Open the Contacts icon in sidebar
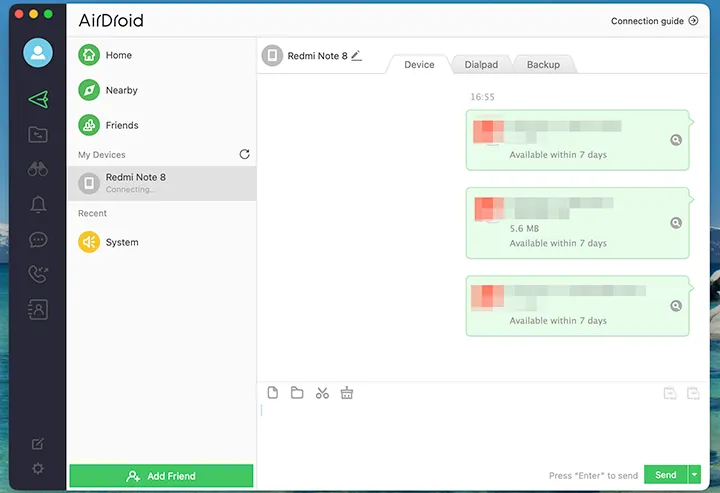This screenshot has height=493, width=720. tap(38, 310)
